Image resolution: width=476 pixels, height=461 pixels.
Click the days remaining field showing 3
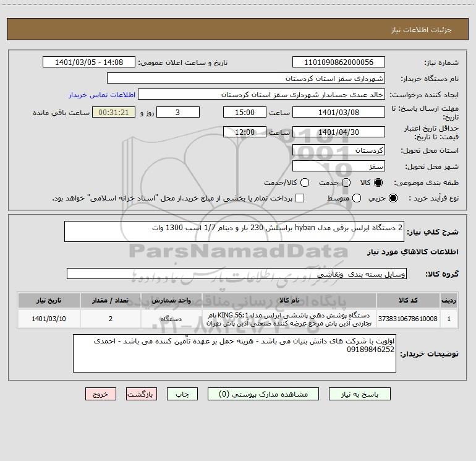click(x=178, y=113)
